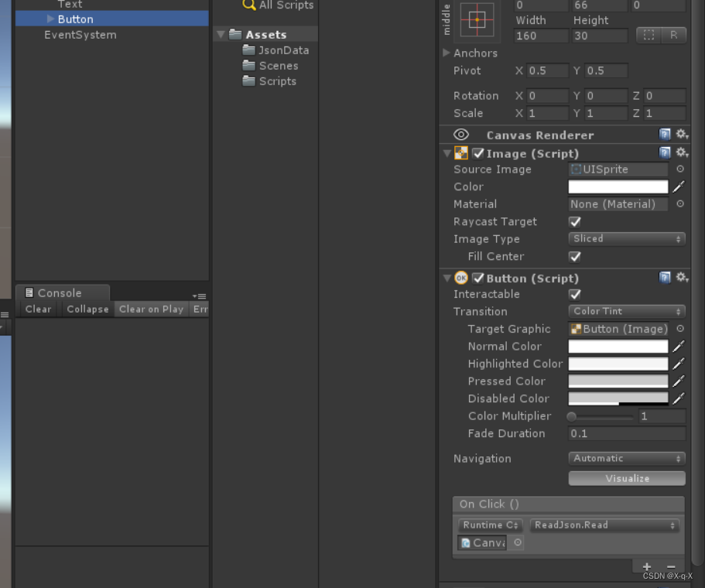705x588 pixels.
Task: Open the Transition Color Tint dropdown
Action: point(627,311)
